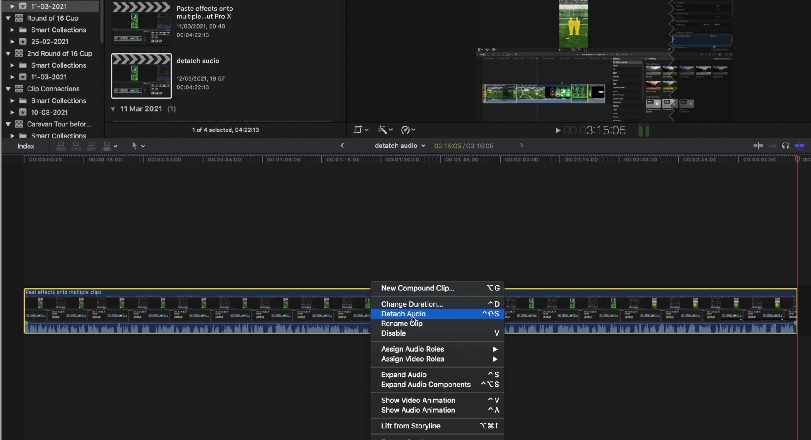Click the viewer timecode display
811x440 pixels.
click(x=594, y=130)
